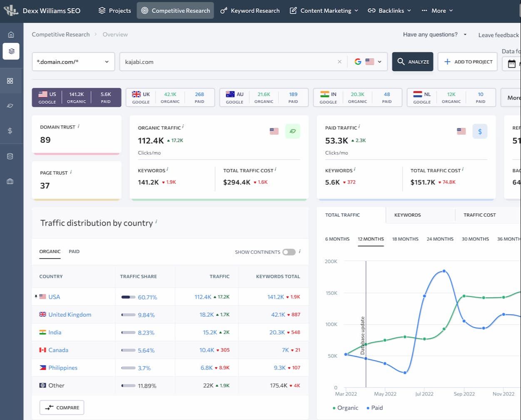The image size is (521, 420).
Task: Select the layers icon in sidebar
Action: 11,51
